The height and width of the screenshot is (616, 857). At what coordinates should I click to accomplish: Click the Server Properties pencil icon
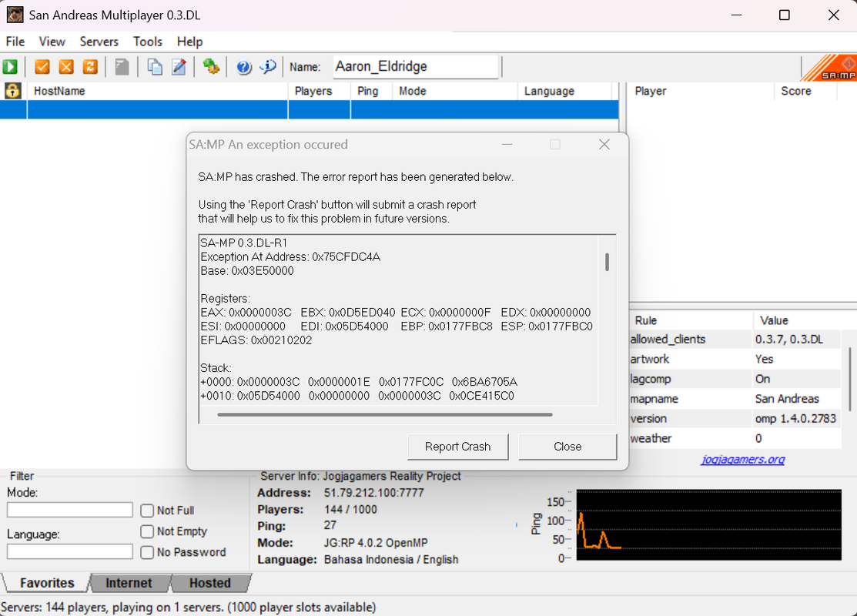179,67
